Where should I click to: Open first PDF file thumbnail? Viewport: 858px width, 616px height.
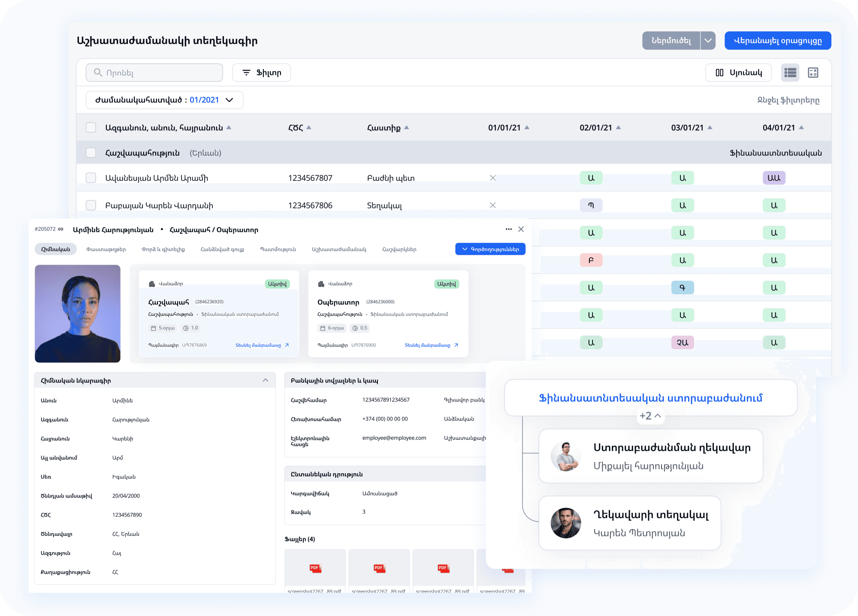click(315, 568)
